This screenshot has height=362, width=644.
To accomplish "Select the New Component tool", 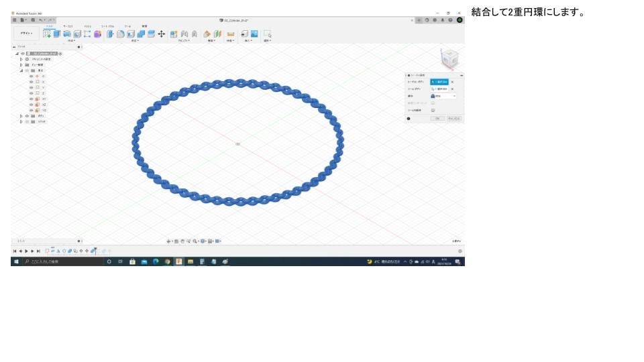I will click(x=174, y=34).
